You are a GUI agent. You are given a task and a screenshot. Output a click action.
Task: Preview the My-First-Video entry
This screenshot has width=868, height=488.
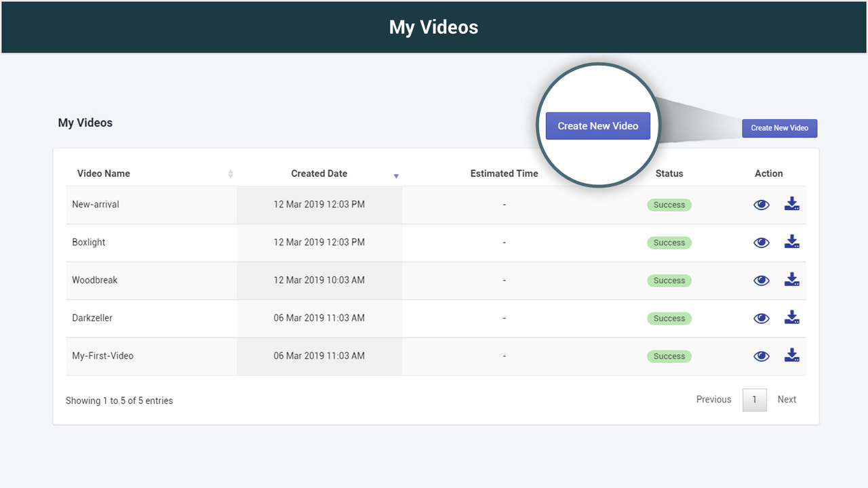point(761,355)
